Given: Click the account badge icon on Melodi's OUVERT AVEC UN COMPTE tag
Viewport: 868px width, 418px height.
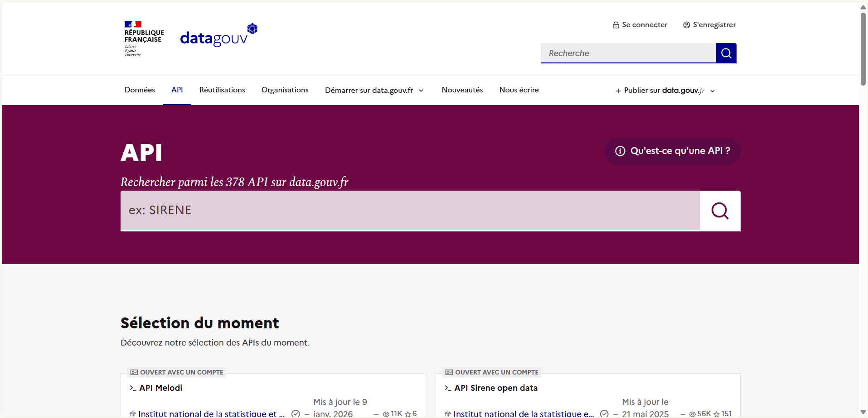Looking at the screenshot, I should point(134,372).
